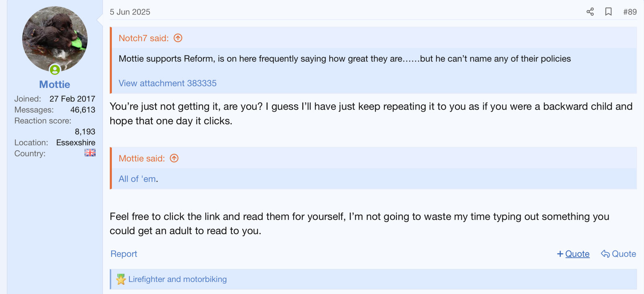644x294 pixels.
Task: Follow the "All of 'em" link
Action: tap(137, 179)
